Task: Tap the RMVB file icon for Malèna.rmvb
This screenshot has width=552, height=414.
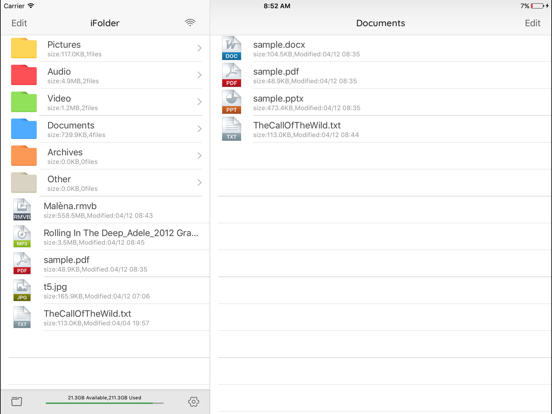Action: click(x=22, y=209)
